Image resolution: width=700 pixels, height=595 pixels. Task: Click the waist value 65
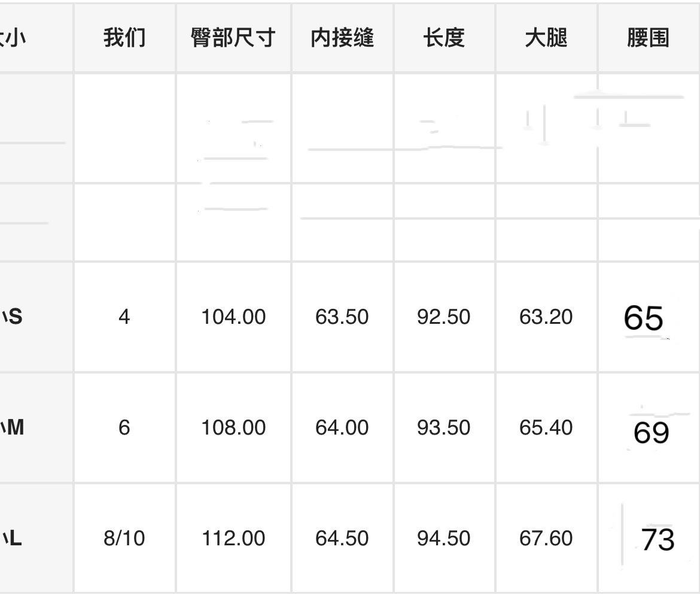(x=644, y=318)
